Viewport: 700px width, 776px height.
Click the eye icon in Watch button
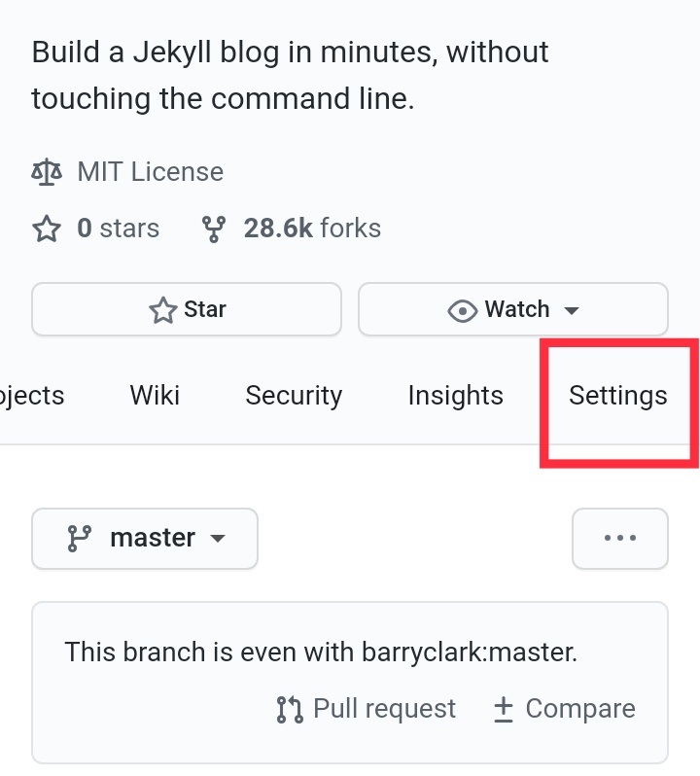461,310
